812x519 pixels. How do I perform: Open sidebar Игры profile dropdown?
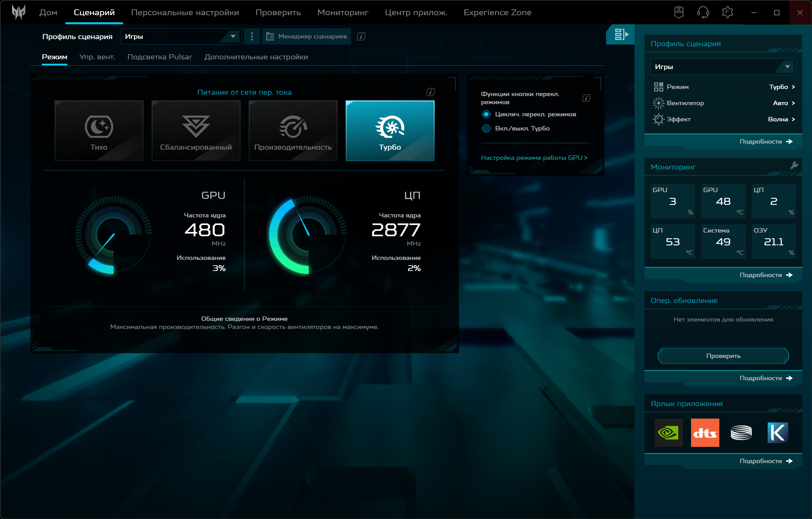[787, 67]
